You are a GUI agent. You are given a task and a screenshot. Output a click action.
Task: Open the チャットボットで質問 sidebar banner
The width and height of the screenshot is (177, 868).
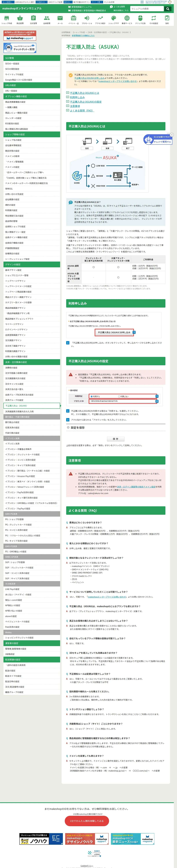click(20, 48)
